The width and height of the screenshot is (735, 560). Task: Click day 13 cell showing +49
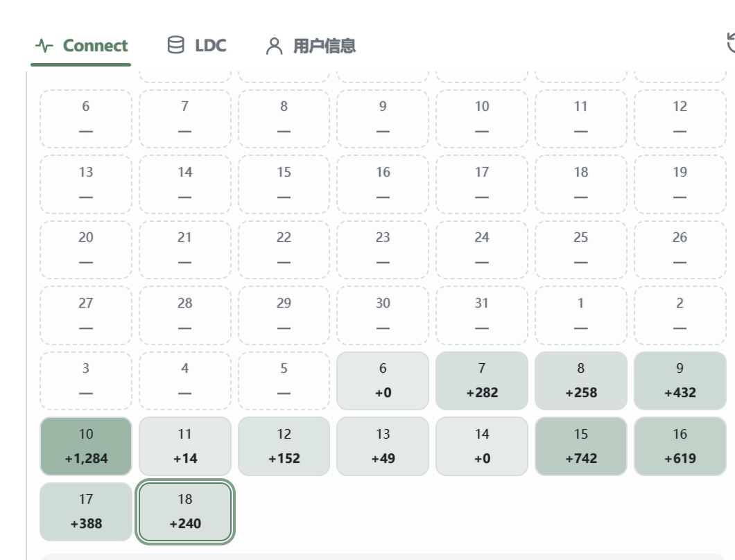(x=383, y=446)
